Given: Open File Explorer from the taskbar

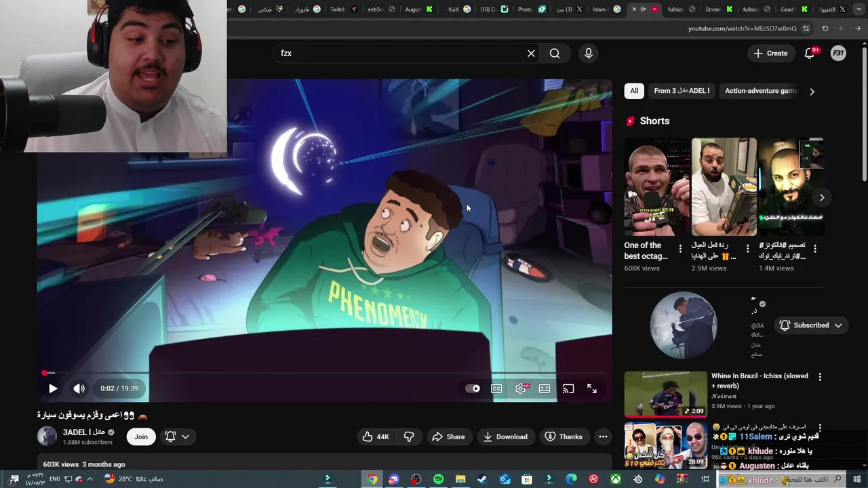Looking at the screenshot, I should [460, 479].
